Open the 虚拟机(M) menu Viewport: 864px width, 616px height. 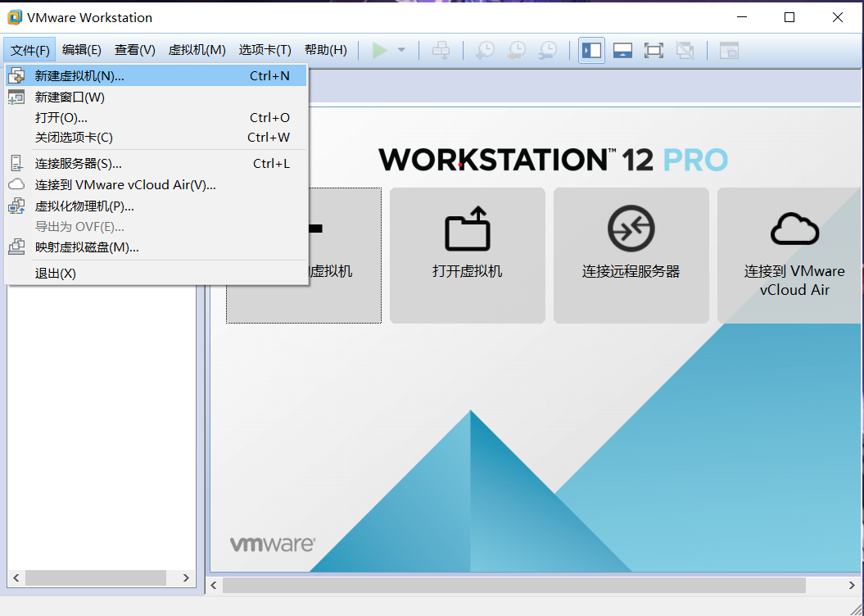[197, 50]
